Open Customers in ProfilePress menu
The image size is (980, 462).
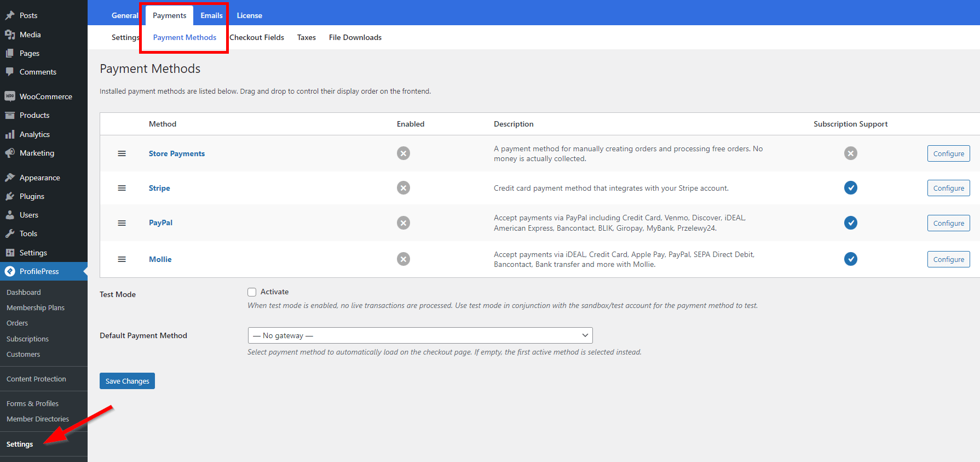tap(23, 354)
